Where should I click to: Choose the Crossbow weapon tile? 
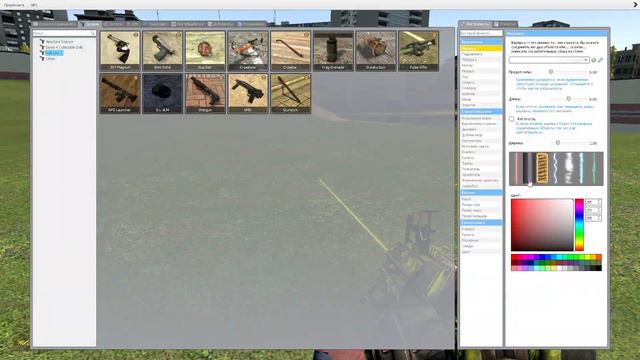coord(248,51)
